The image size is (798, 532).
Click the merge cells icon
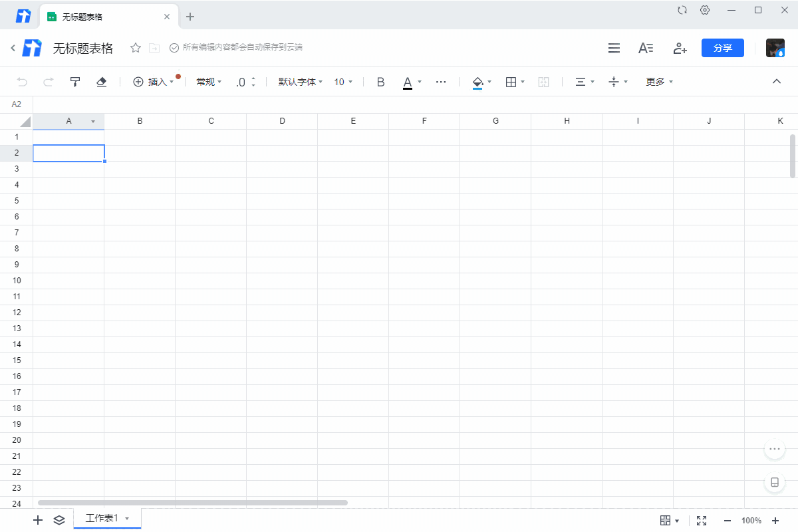(x=544, y=82)
